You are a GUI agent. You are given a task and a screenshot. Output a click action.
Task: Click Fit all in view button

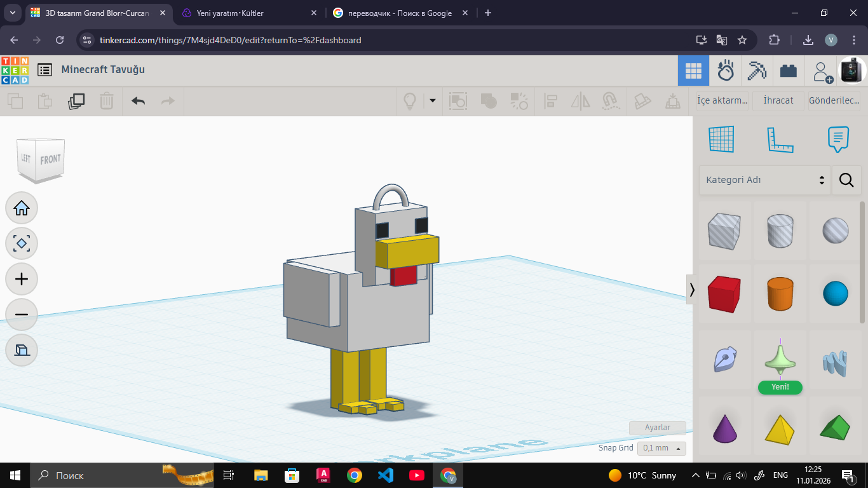22,243
